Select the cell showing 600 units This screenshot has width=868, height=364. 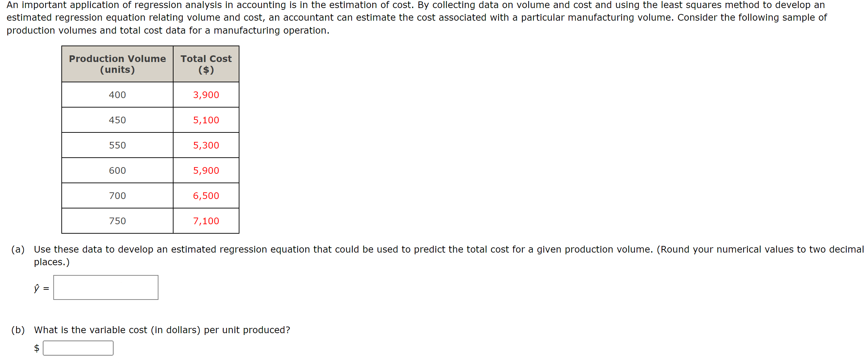tap(117, 170)
